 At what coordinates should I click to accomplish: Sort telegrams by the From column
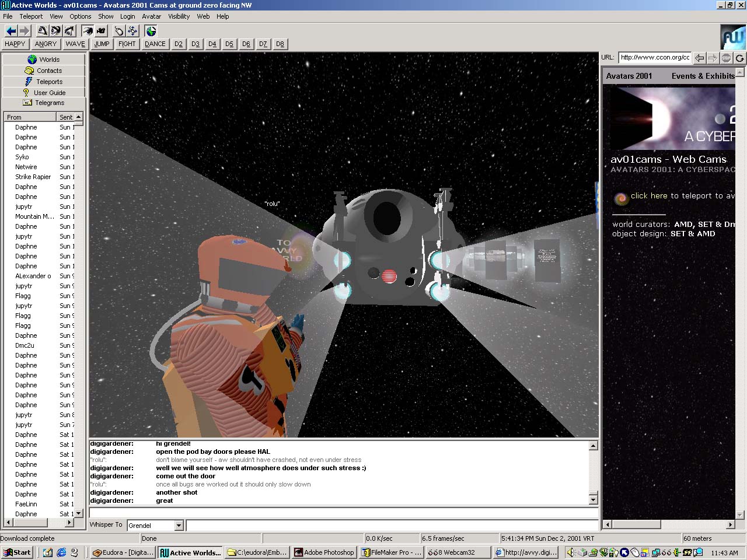(29, 117)
